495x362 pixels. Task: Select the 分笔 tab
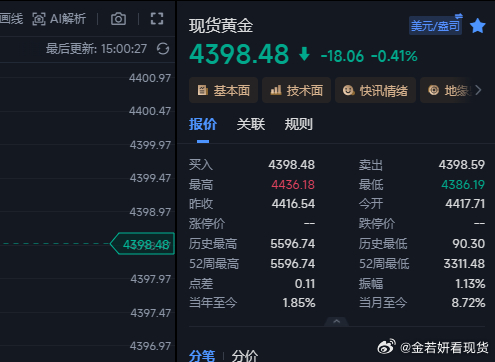[x=202, y=356]
